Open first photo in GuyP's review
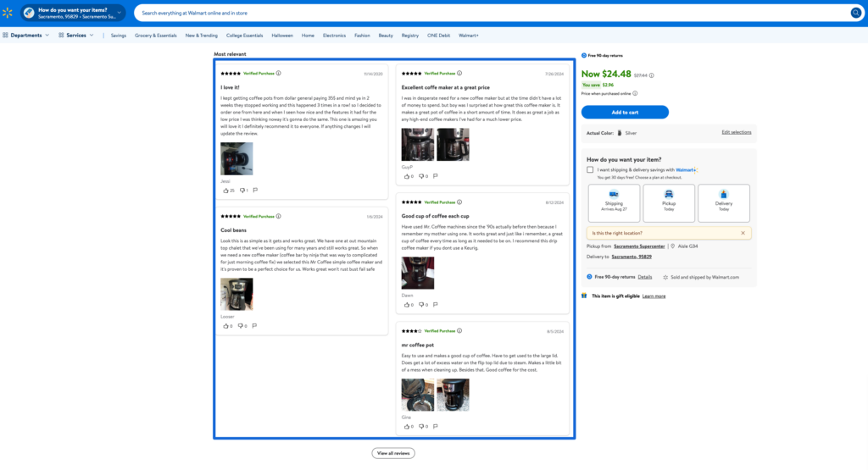This screenshot has width=868, height=470. [418, 145]
